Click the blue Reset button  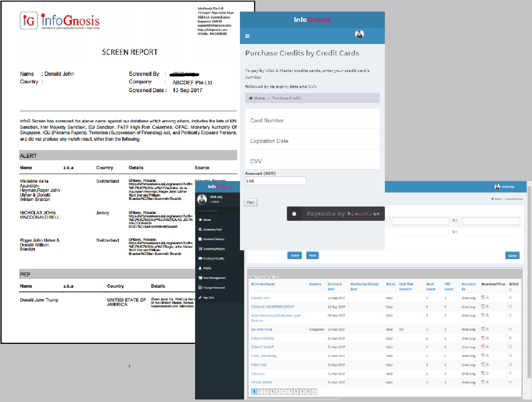[313, 256]
